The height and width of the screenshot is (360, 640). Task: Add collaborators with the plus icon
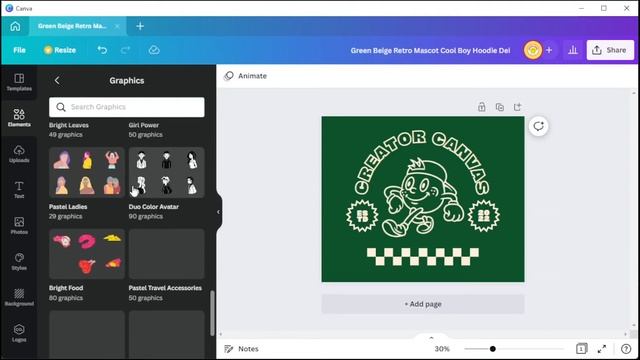[x=549, y=50]
